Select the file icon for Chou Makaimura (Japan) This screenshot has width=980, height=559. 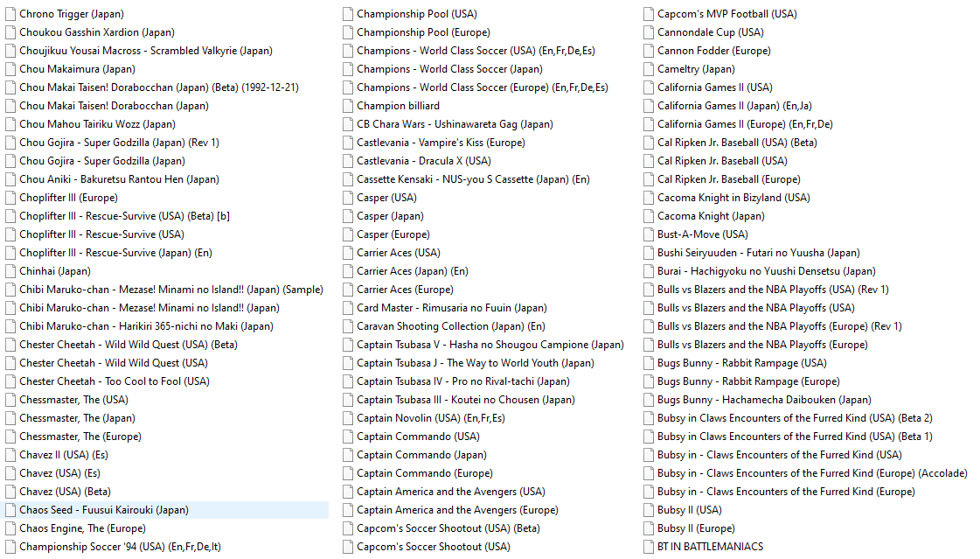click(x=10, y=69)
